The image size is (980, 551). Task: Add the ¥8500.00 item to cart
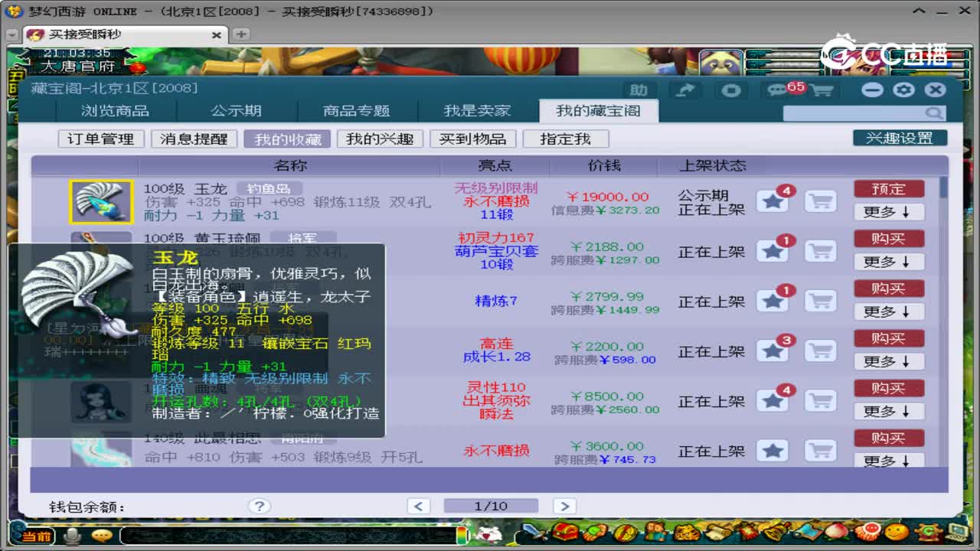(x=820, y=400)
